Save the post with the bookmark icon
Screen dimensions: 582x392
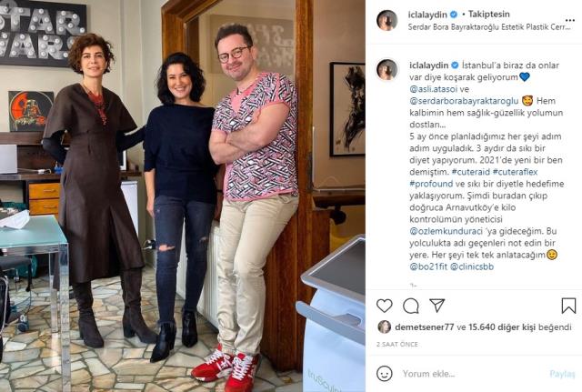pos(568,306)
